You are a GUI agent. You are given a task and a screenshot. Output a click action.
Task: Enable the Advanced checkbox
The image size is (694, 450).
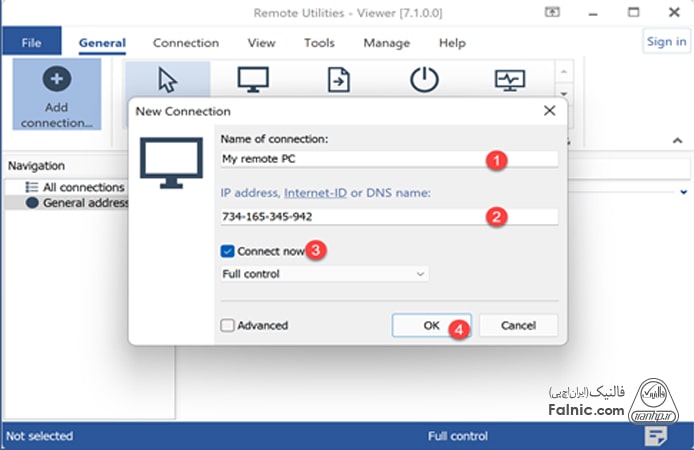click(228, 325)
